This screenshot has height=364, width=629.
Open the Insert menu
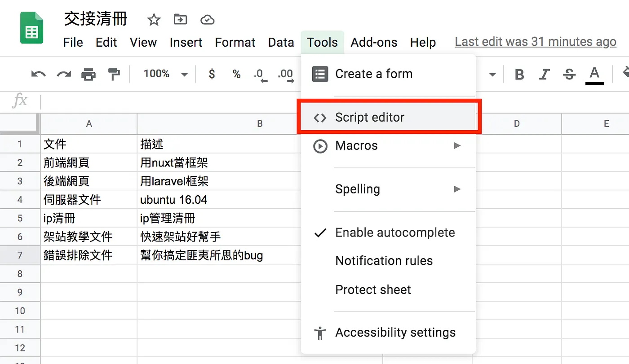coord(186,42)
